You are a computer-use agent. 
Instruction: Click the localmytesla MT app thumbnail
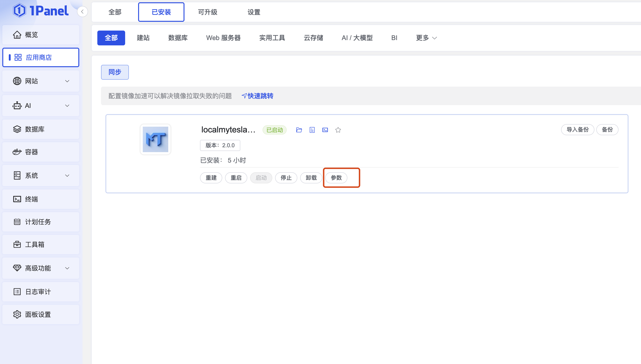155,139
